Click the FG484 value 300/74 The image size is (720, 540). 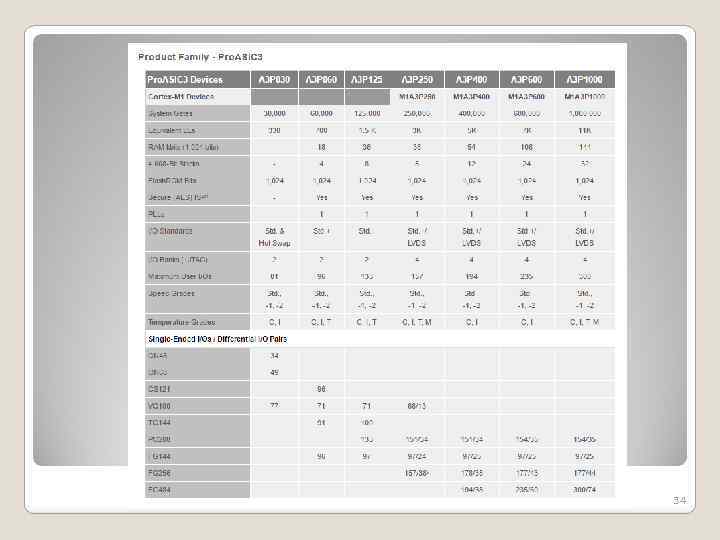click(x=585, y=490)
